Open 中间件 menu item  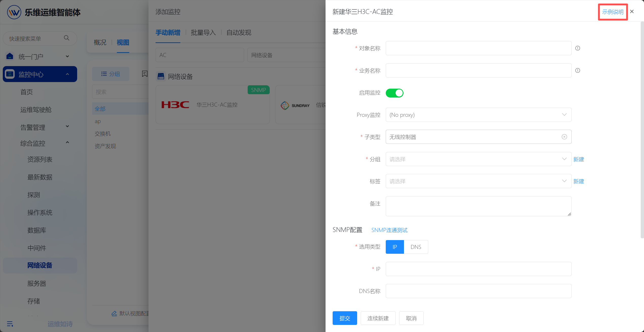(x=37, y=248)
